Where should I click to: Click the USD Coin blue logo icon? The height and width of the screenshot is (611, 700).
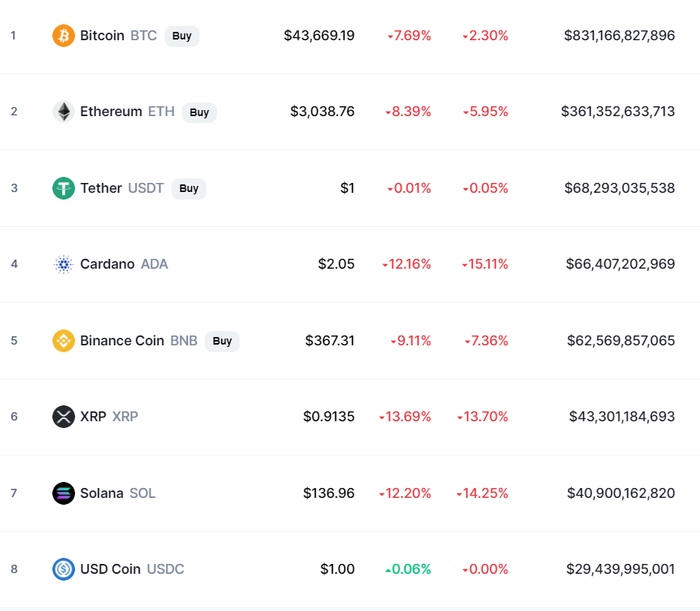pos(64,569)
